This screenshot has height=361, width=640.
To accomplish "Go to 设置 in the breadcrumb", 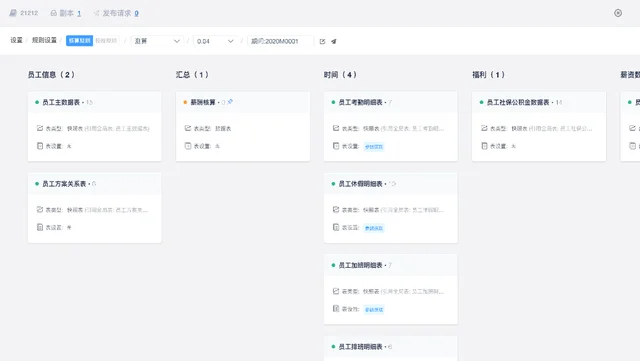I will tap(16, 40).
